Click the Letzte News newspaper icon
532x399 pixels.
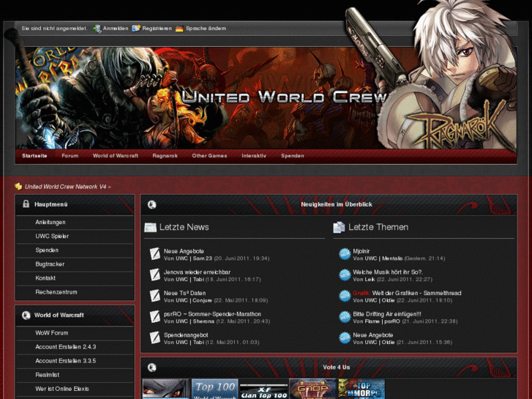tap(150, 227)
